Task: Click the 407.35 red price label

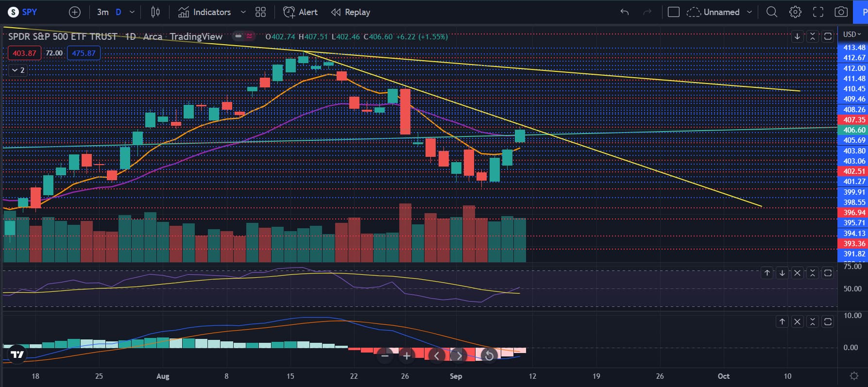Action: (854, 120)
